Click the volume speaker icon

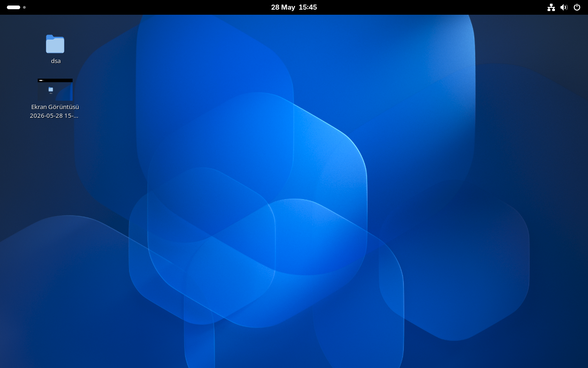(564, 7)
